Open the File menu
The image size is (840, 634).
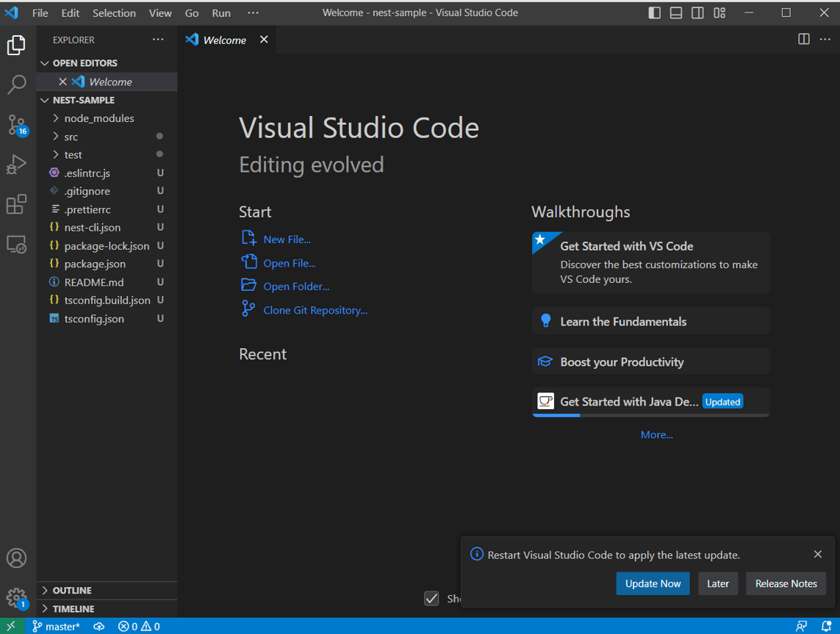pos(40,12)
